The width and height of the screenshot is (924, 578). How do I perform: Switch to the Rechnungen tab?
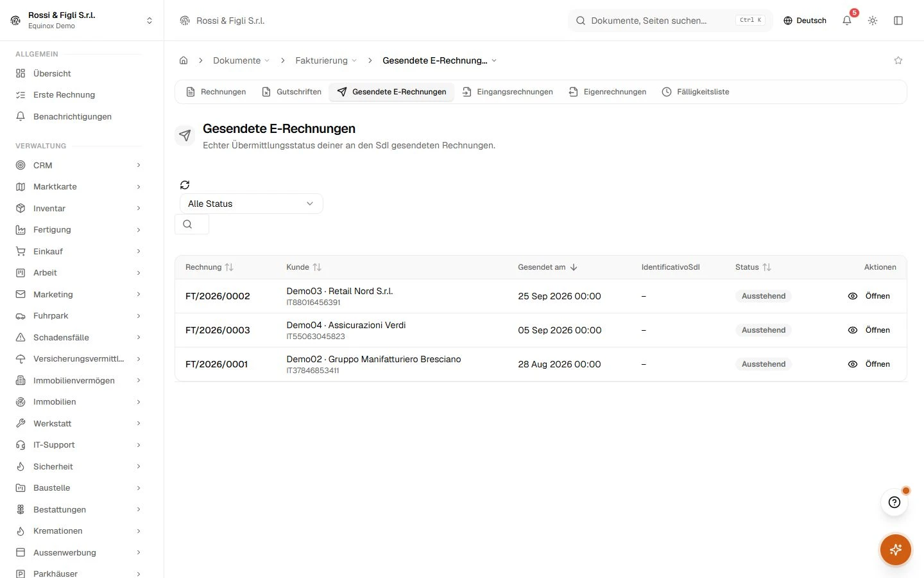216,92
